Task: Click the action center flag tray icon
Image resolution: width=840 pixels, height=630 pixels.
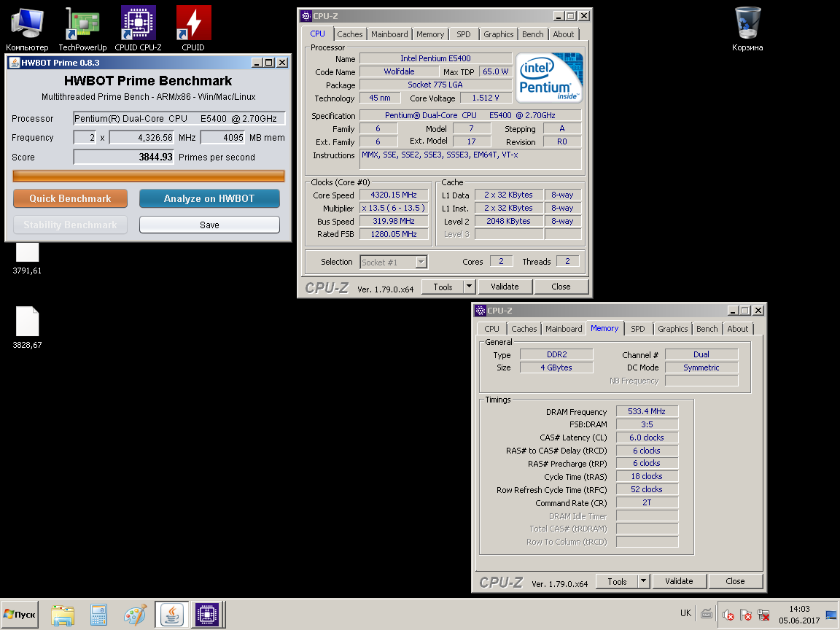Action: 746,615
